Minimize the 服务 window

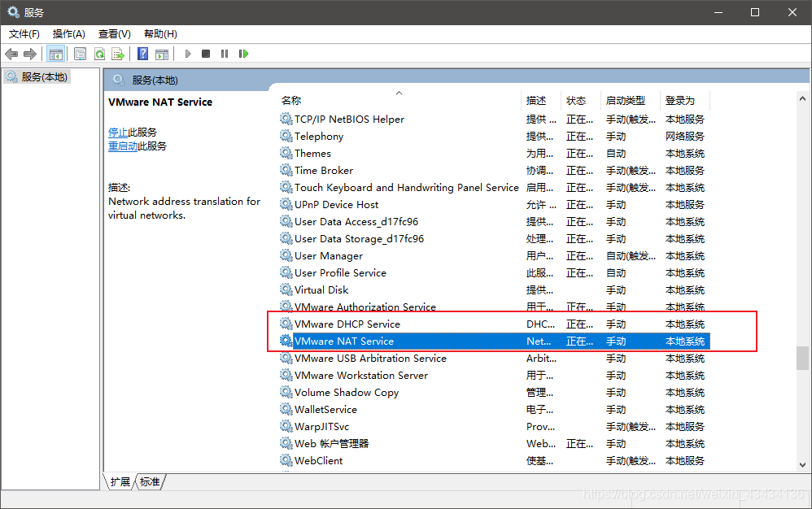[718, 12]
